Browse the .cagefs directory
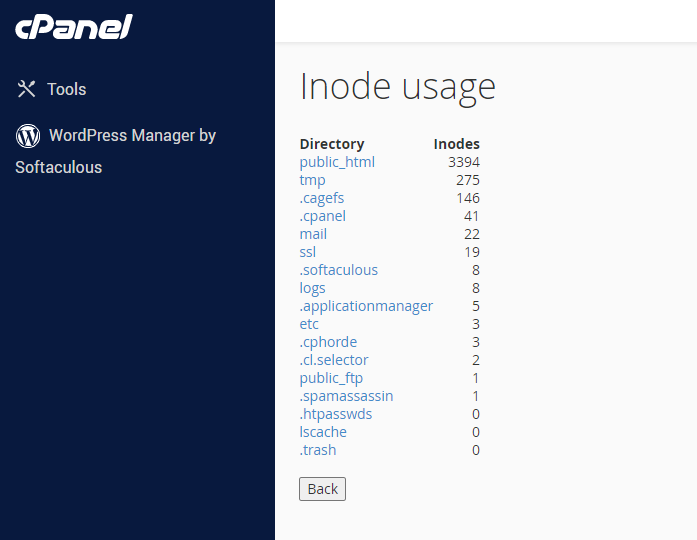This screenshot has height=540, width=697. point(322,198)
